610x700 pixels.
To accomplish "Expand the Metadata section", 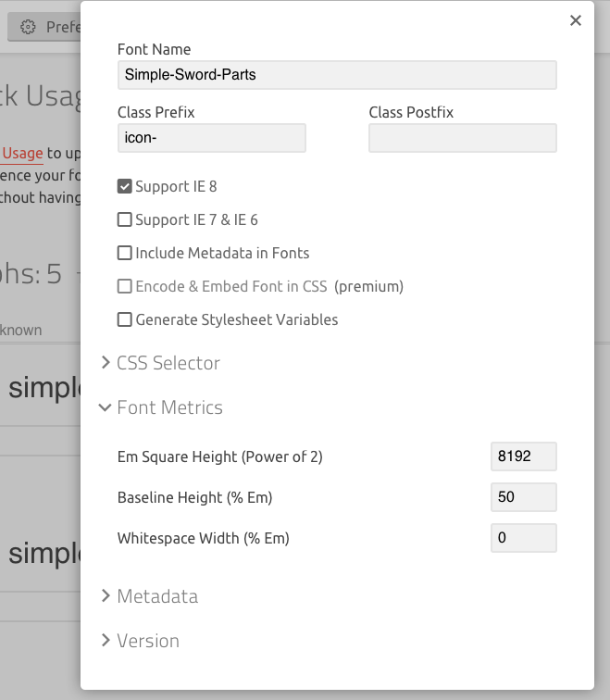I will (x=156, y=596).
